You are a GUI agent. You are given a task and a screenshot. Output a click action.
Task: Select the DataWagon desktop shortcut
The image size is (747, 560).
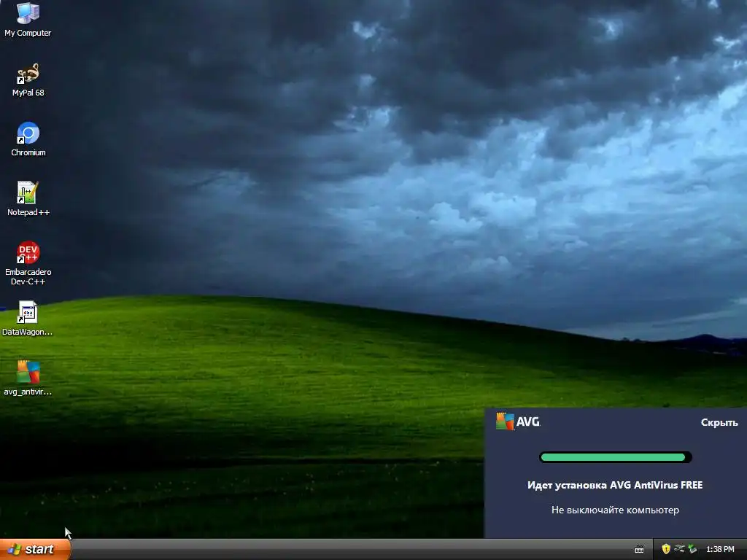click(27, 318)
